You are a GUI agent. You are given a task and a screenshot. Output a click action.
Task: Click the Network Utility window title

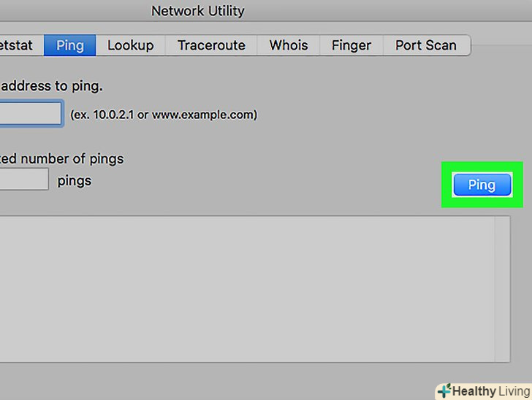[x=197, y=11]
